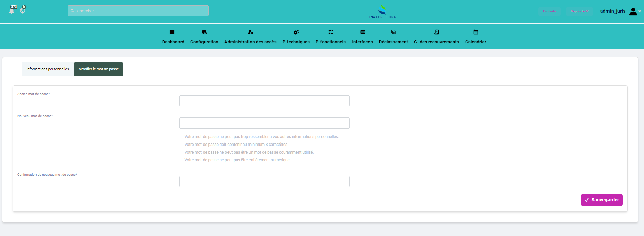Focus the Ancien mot de passe field
Viewport: 644px width, 236px height.
tap(264, 101)
